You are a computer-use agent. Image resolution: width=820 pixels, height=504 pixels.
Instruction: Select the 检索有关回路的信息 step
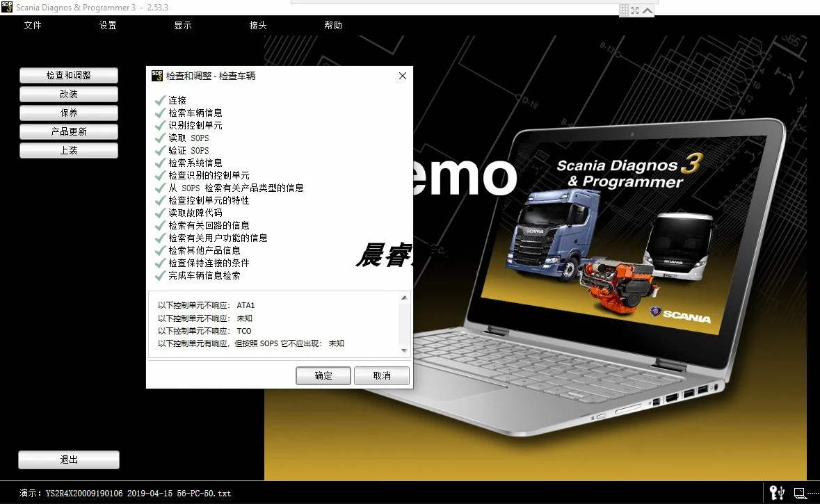(209, 225)
